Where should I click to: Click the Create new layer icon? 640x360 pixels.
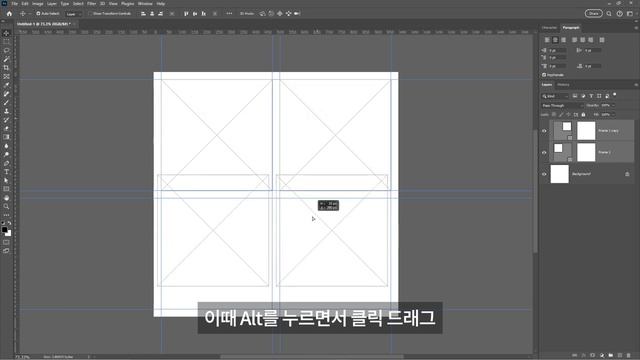620,356
